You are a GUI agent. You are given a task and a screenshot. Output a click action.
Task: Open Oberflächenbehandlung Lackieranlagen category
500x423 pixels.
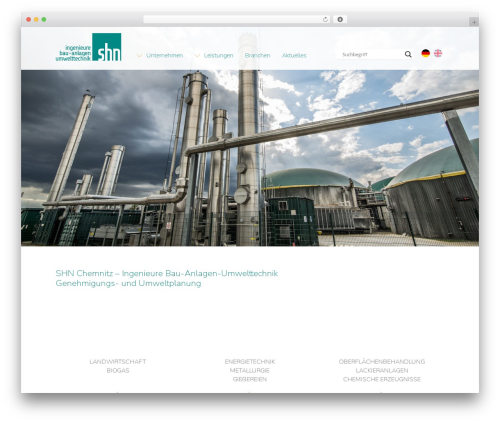coord(382,370)
